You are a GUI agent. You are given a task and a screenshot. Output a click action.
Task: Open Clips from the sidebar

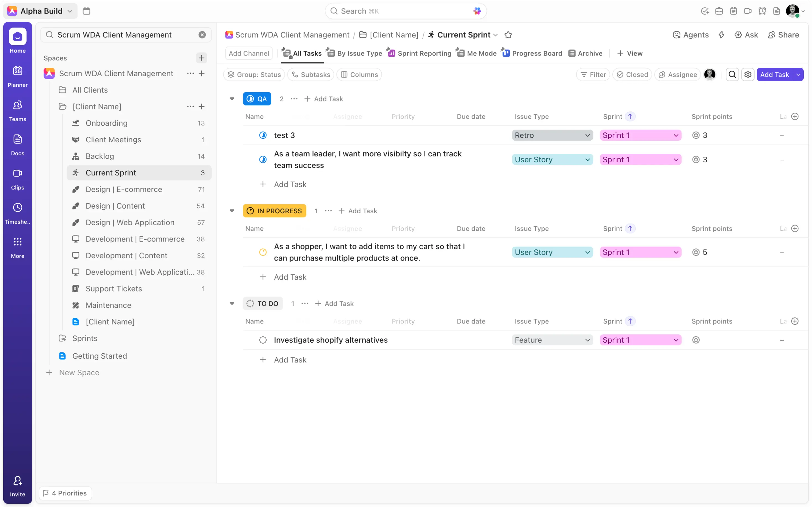[x=17, y=179]
